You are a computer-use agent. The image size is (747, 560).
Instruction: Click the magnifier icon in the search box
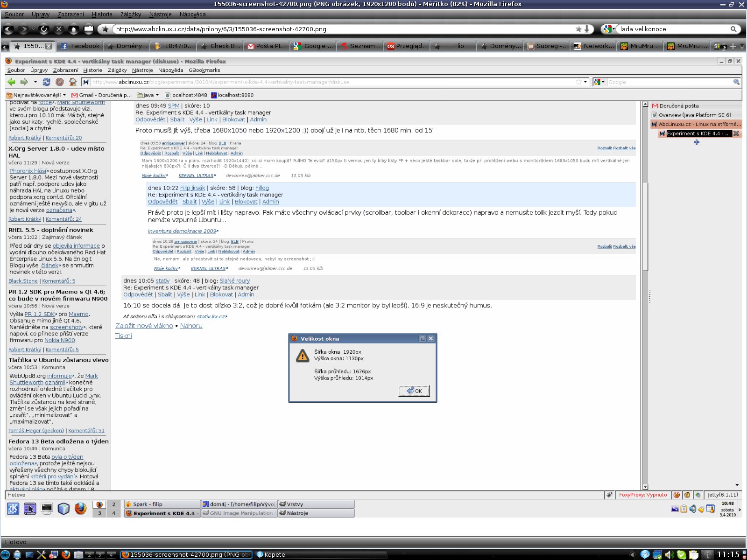click(733, 29)
